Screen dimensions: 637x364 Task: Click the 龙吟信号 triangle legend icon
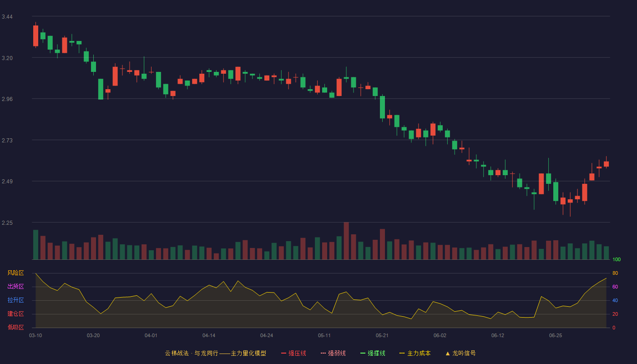click(448, 353)
